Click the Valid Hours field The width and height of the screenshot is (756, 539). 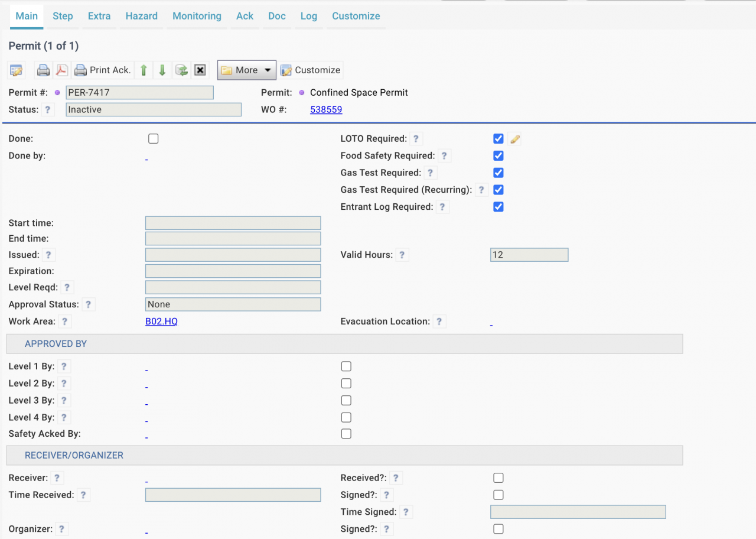(x=529, y=255)
